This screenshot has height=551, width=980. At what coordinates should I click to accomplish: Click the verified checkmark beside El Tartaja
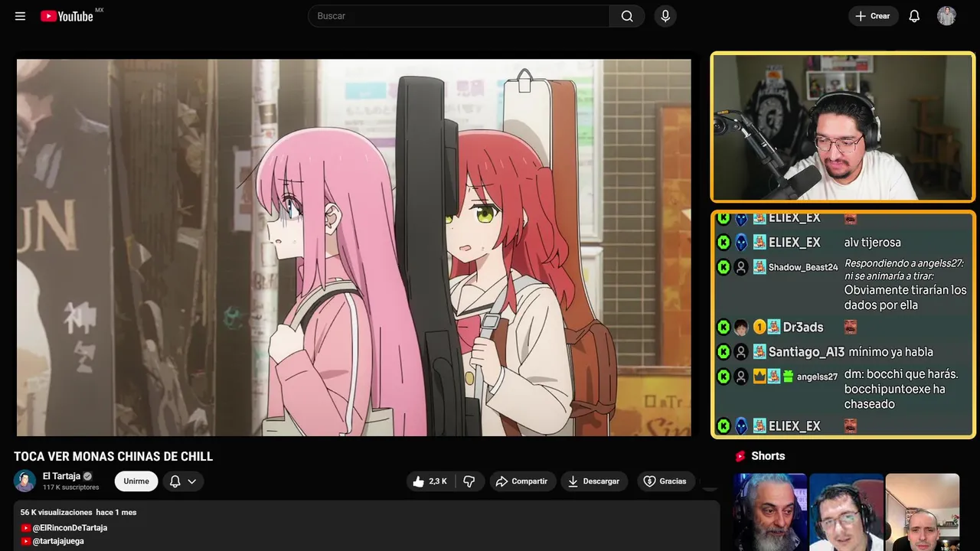click(x=87, y=476)
